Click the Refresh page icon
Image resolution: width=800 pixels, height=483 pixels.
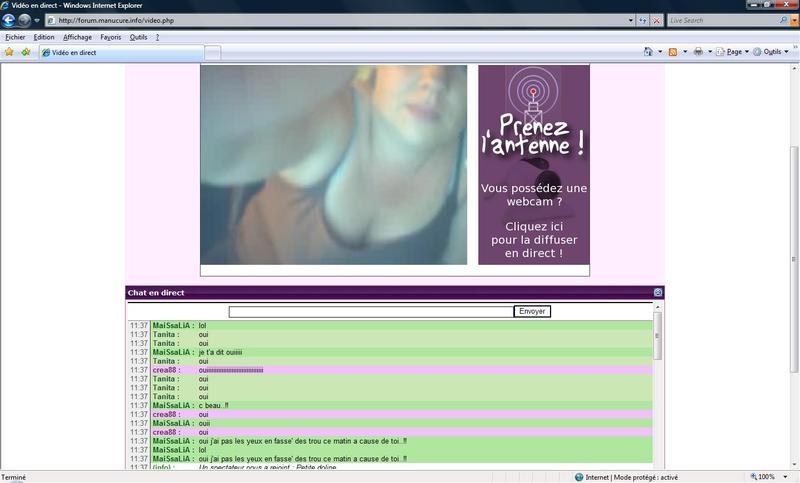tap(643, 20)
